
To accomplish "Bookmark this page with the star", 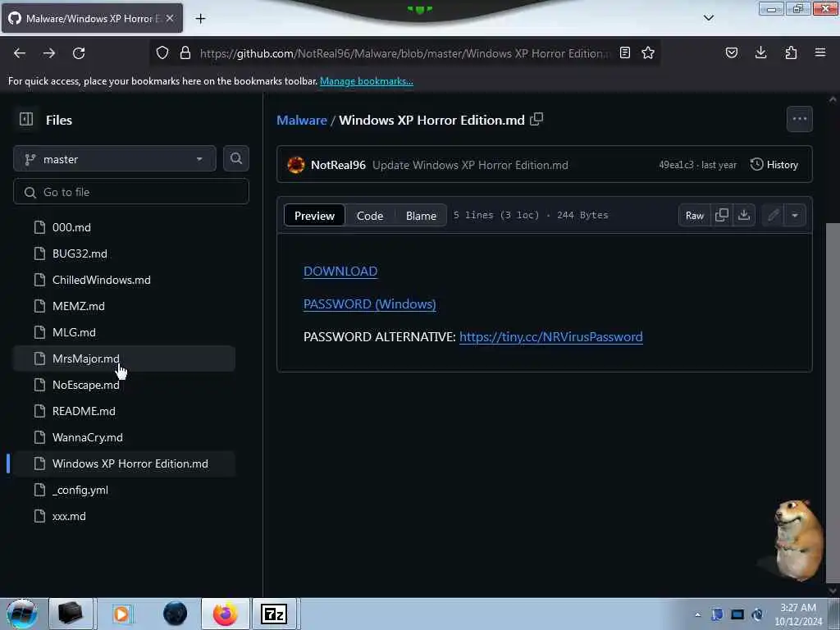I will (648, 52).
